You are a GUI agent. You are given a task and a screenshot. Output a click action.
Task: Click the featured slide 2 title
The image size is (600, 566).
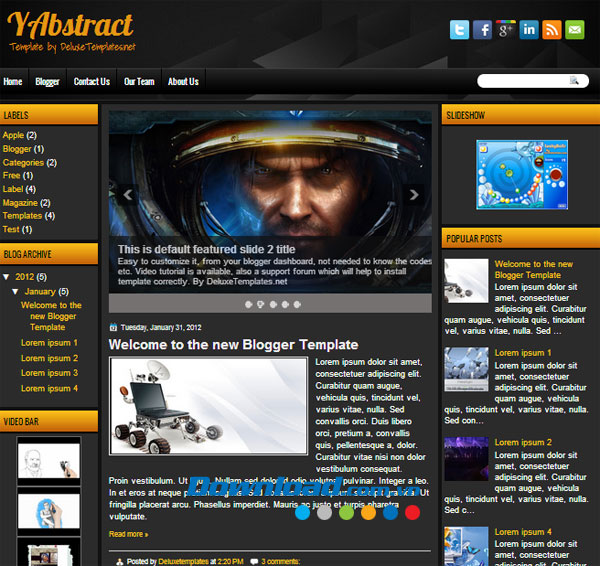point(207,250)
